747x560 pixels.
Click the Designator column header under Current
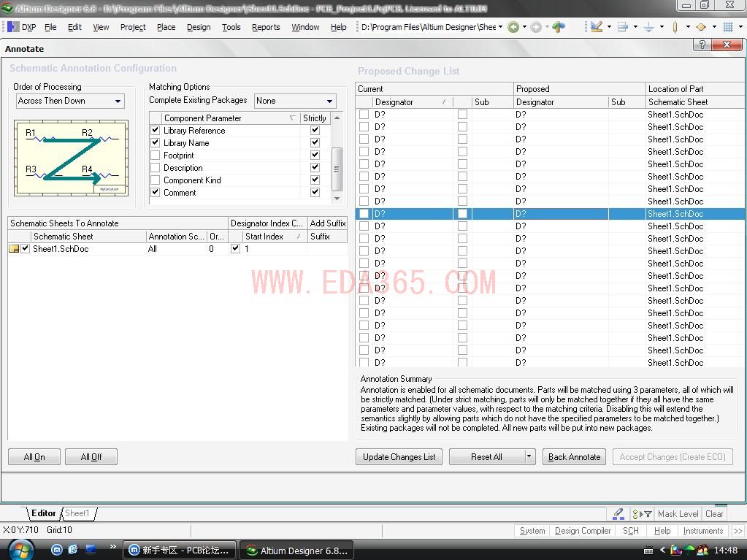(413, 102)
